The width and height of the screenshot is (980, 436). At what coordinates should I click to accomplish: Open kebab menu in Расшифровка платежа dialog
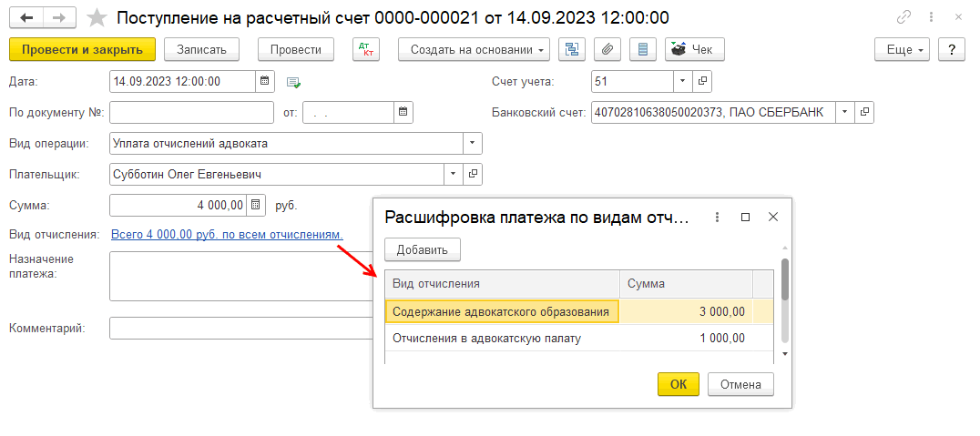717,218
